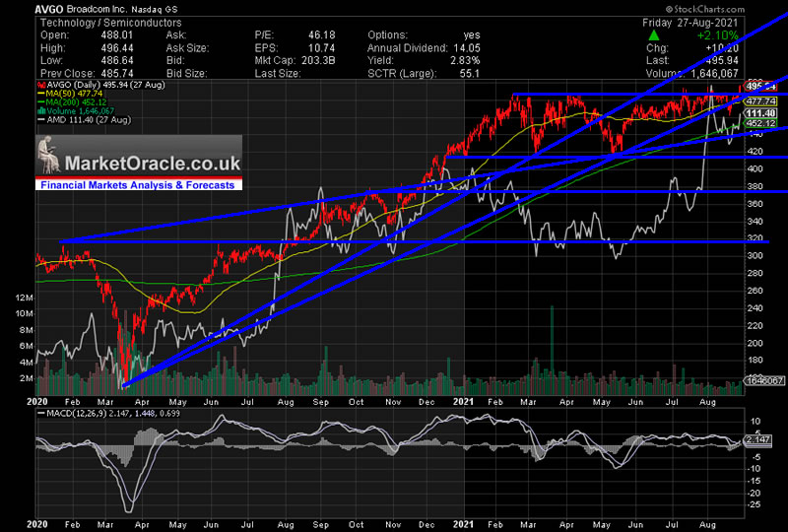The height and width of the screenshot is (532, 788).
Task: Click the Low value 486.64
Action: [116, 60]
